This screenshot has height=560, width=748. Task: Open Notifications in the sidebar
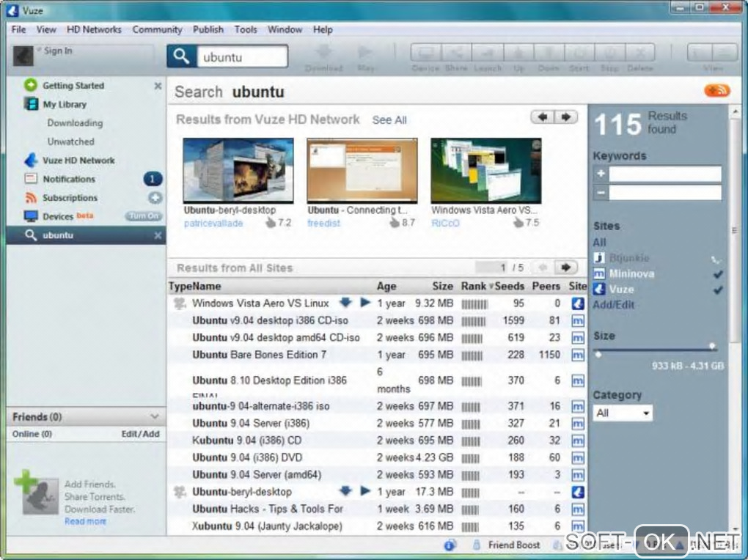click(x=69, y=179)
